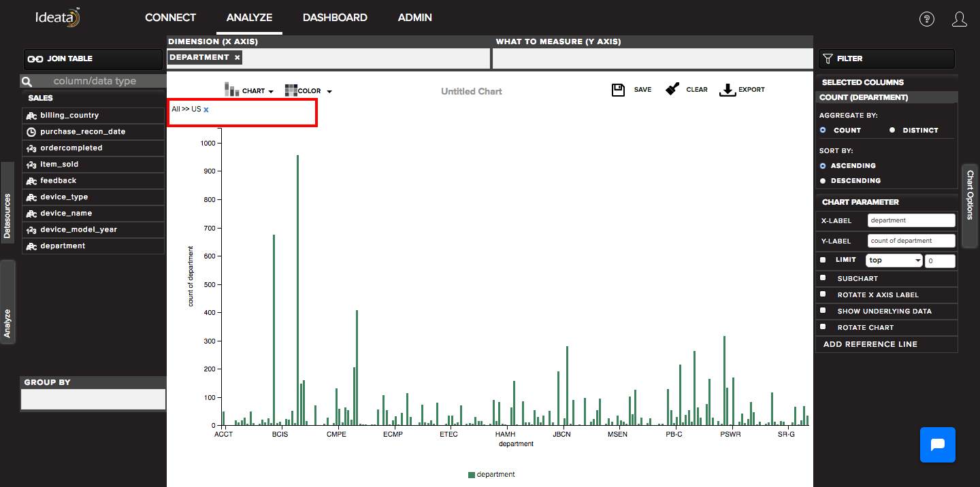
Task: Click the number icon beside item_sold
Action: pos(31,165)
